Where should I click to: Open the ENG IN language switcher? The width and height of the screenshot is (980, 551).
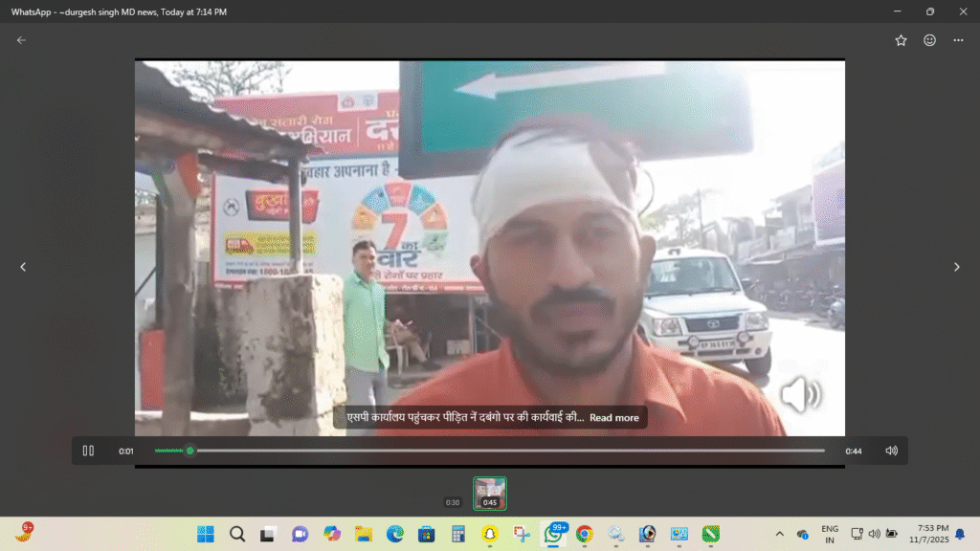(830, 534)
